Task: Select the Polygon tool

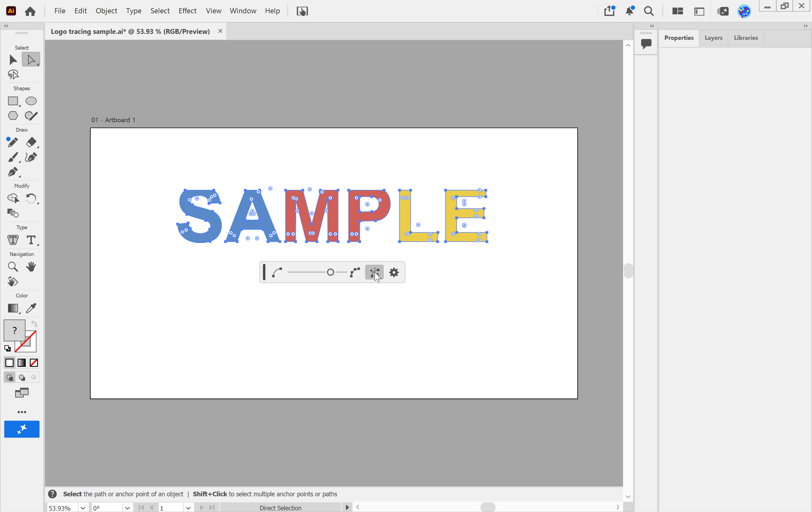Action: pyautogui.click(x=13, y=116)
